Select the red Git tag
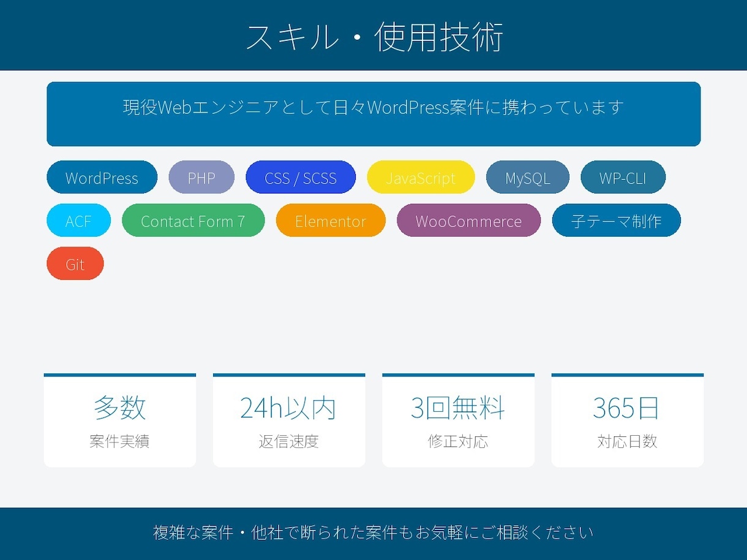 75,264
